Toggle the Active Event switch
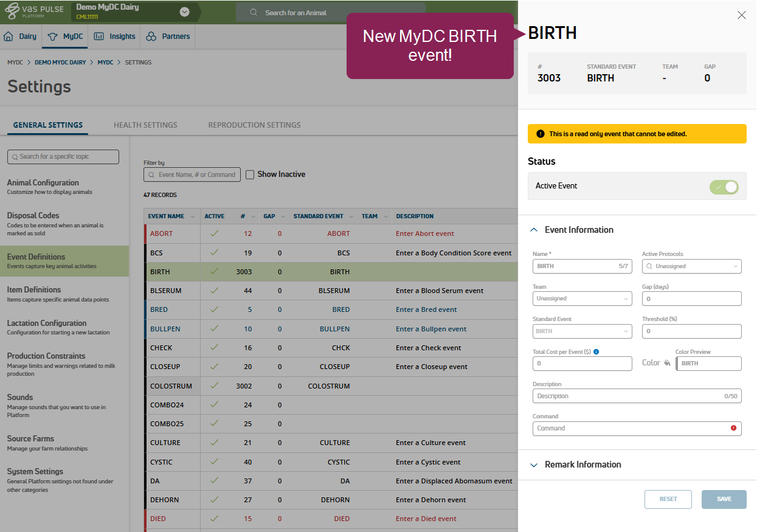Screen dimensions: 757x532 click(x=724, y=187)
